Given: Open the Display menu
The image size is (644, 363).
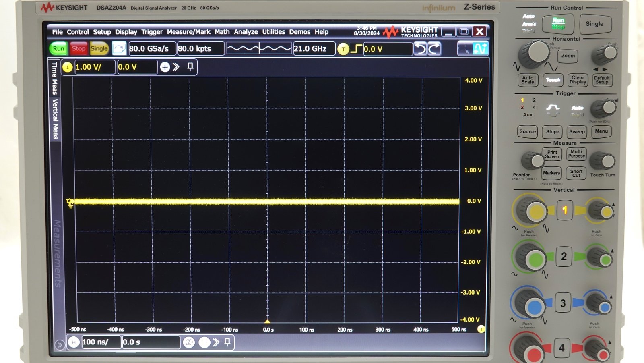Looking at the screenshot, I should (x=126, y=32).
